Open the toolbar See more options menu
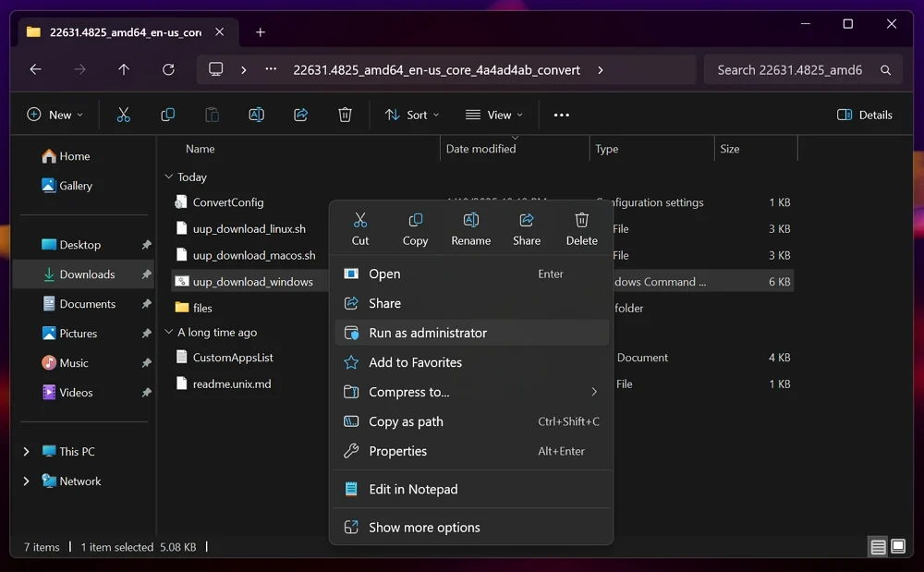This screenshot has height=572, width=924. pos(561,115)
